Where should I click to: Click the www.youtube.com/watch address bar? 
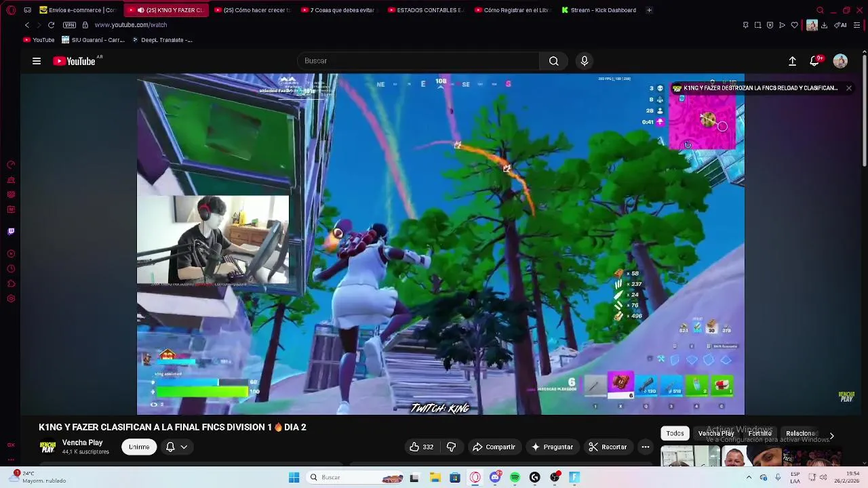tap(130, 25)
